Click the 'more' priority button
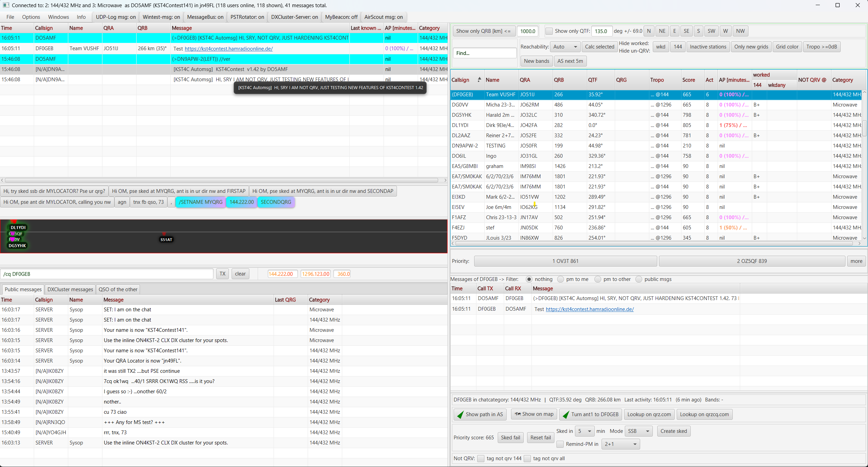This screenshot has width=868, height=467. [856, 261]
